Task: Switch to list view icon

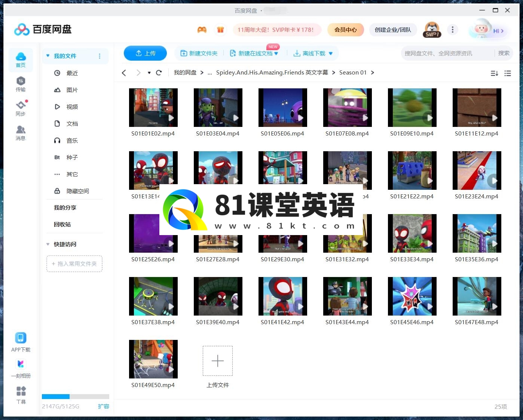Action: point(508,73)
